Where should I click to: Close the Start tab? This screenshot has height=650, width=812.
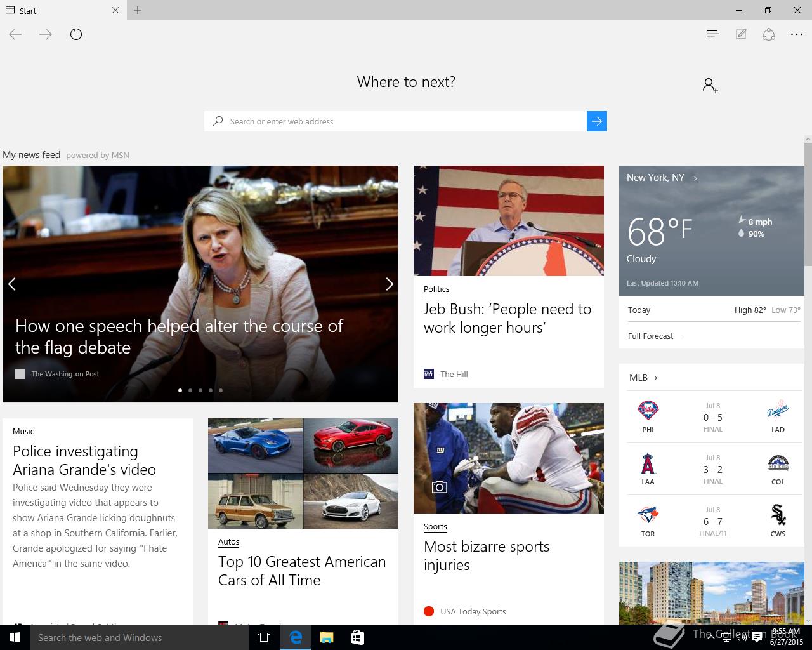[115, 10]
